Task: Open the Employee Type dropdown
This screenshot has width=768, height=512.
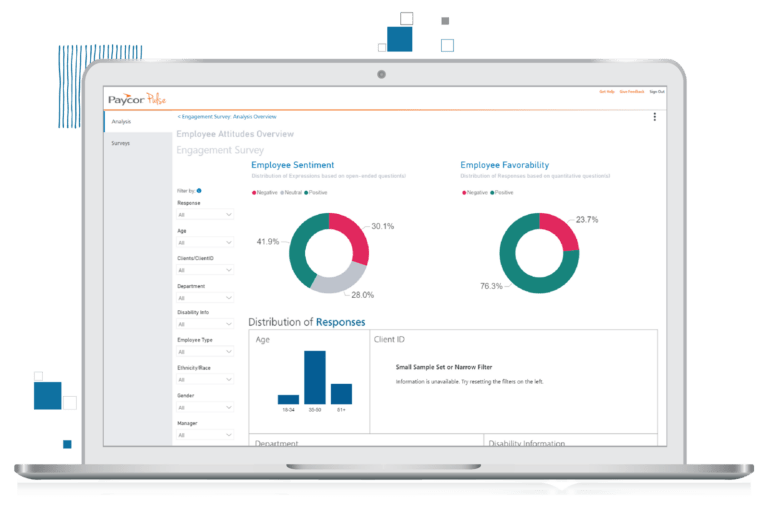Action: (205, 352)
